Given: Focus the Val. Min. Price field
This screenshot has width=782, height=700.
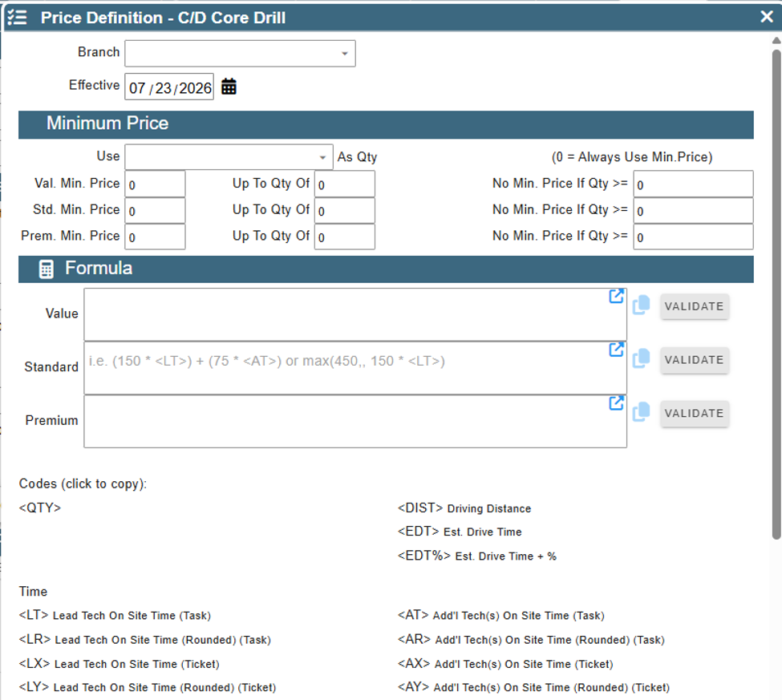Looking at the screenshot, I should 155,184.
